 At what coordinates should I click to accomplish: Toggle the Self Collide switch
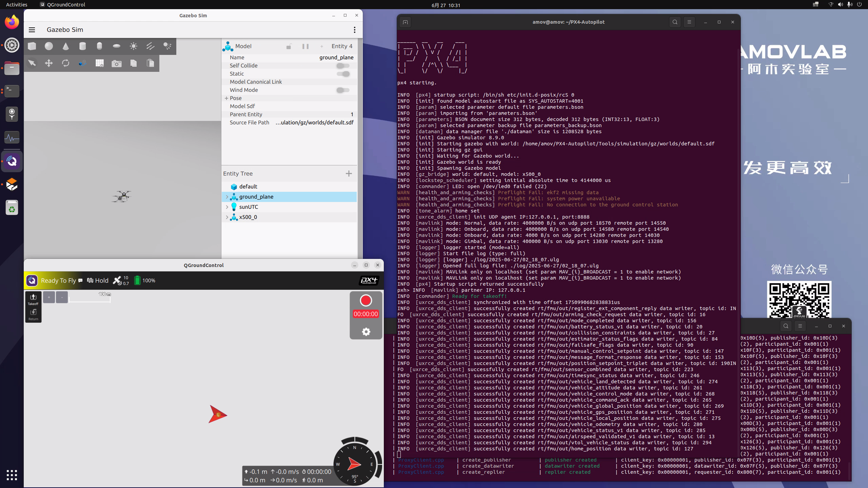click(x=343, y=66)
